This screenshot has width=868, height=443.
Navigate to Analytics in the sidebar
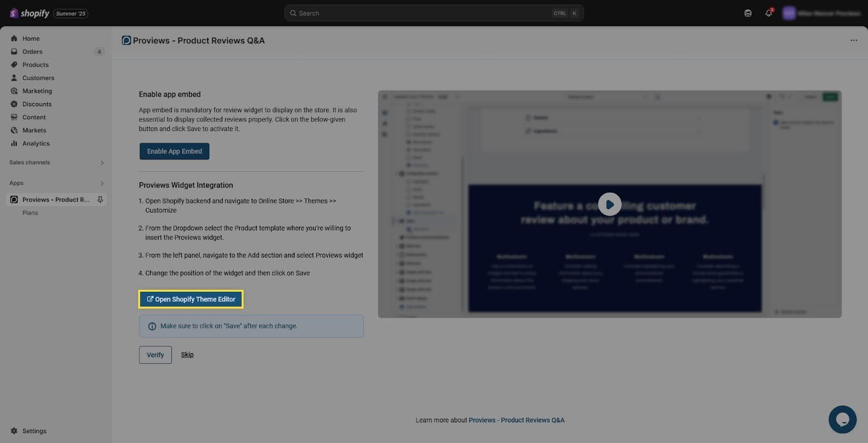(x=36, y=144)
